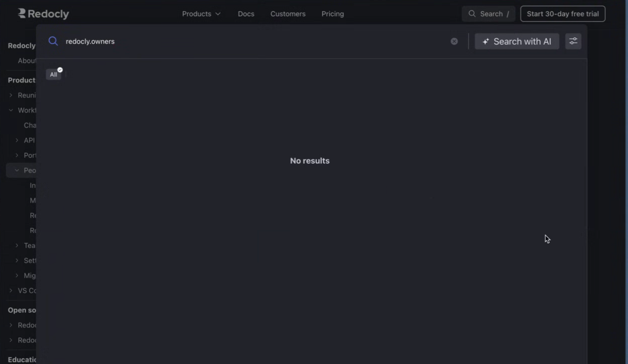Collapse the Peo sidebar item chevron

click(x=17, y=170)
